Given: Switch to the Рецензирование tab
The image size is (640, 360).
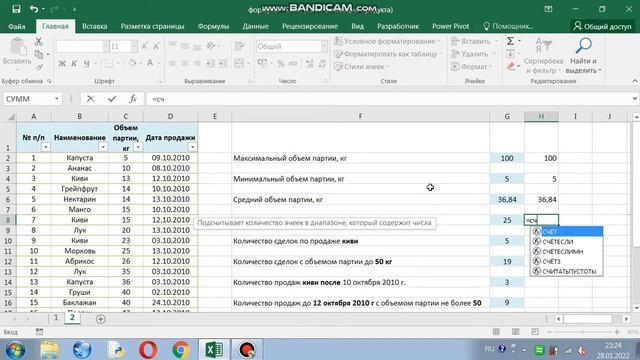Looking at the screenshot, I should click(x=310, y=27).
